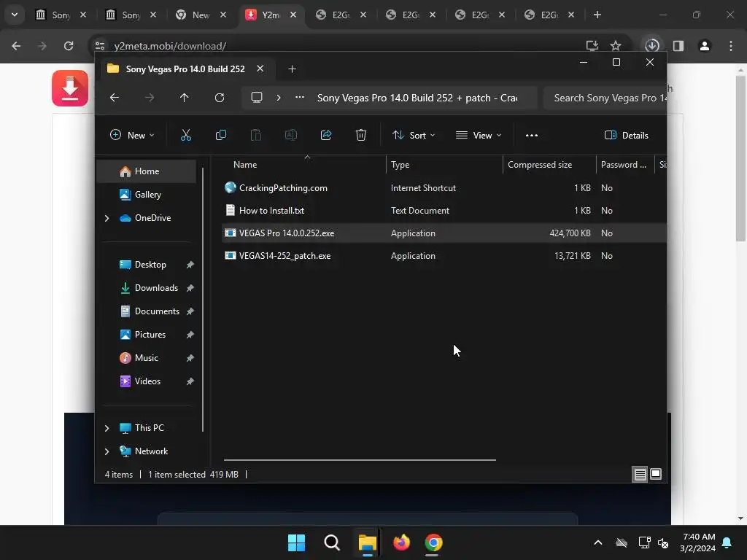747x560 pixels.
Task: Open Videos quick access folder
Action: (147, 381)
